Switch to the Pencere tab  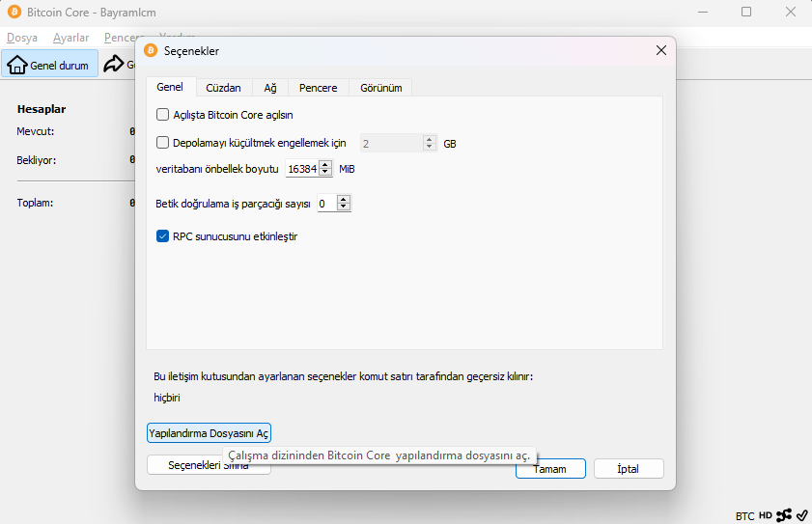pos(319,88)
